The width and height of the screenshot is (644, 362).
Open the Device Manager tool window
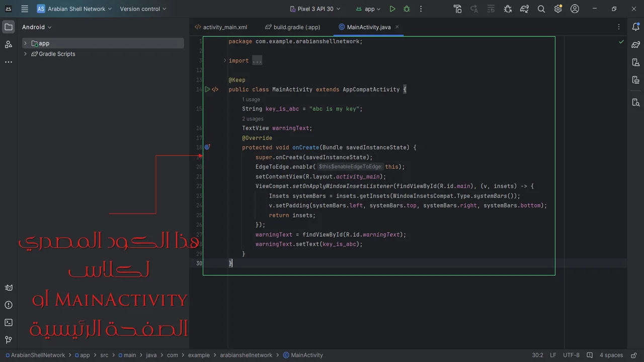point(635,62)
